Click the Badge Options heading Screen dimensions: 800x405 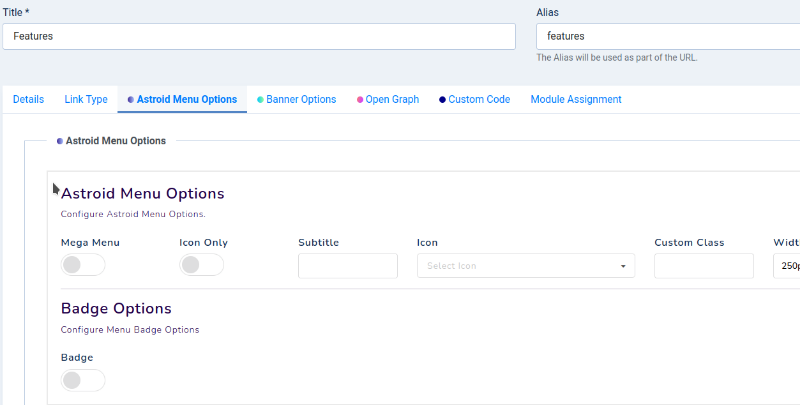coord(116,309)
